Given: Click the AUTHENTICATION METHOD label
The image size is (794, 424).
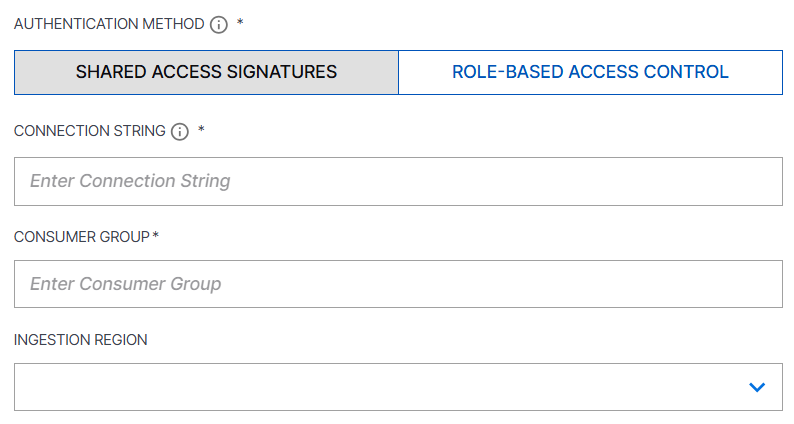Looking at the screenshot, I should [109, 24].
